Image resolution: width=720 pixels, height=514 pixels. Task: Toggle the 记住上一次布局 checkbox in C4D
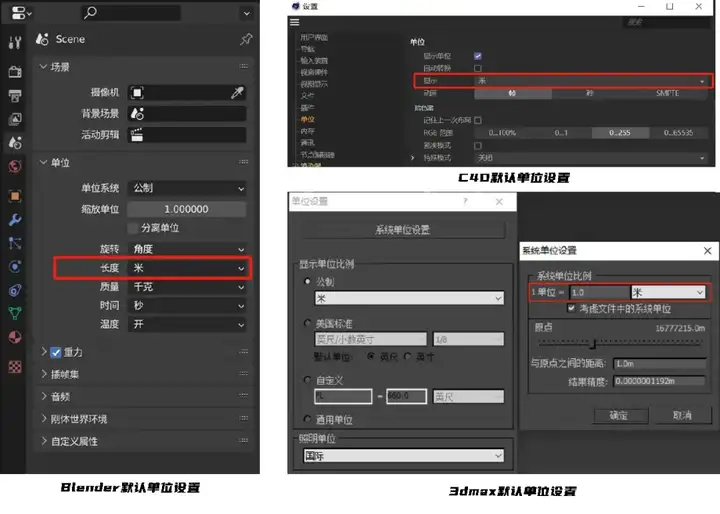coord(478,120)
